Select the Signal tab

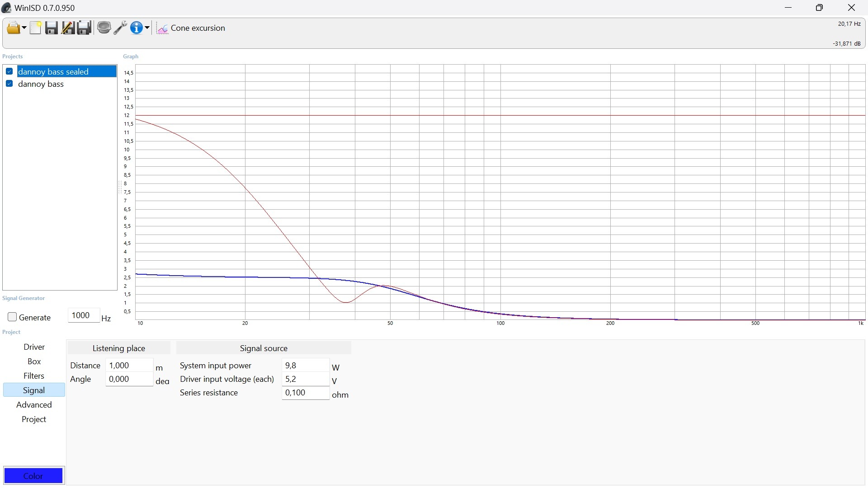[x=34, y=390]
